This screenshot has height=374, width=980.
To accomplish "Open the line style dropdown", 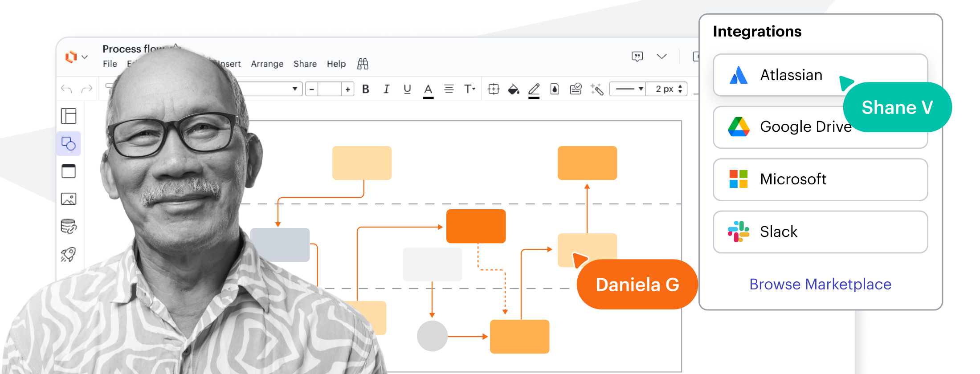I will click(x=628, y=89).
